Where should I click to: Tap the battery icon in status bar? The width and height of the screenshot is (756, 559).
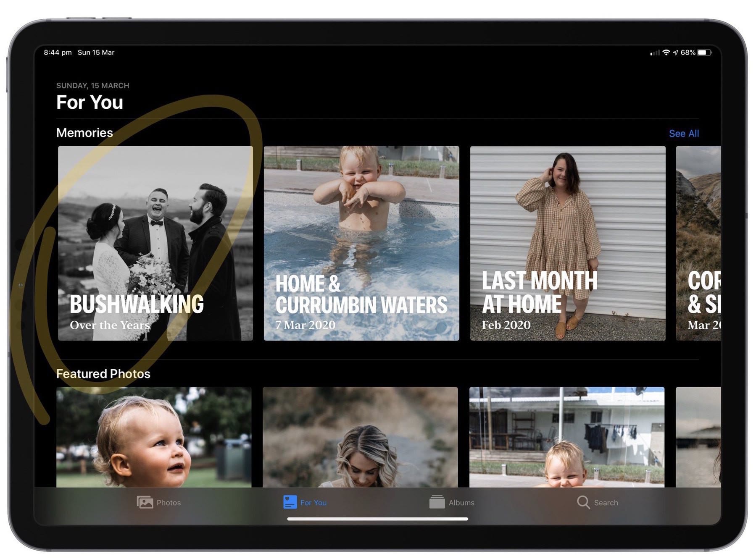coord(704,52)
